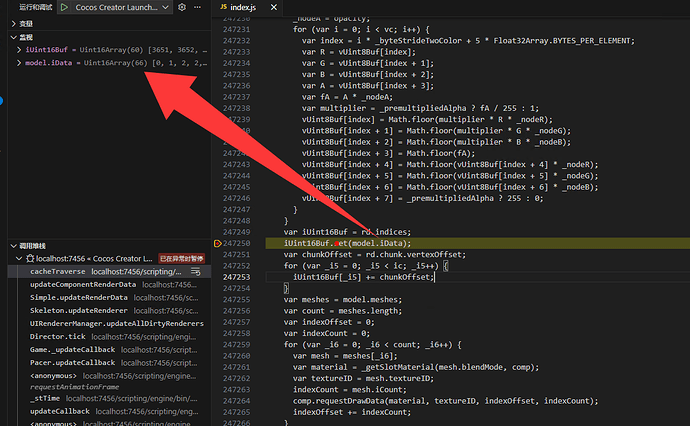
Task: Click line number 247249 in gutter
Action: coord(236,232)
